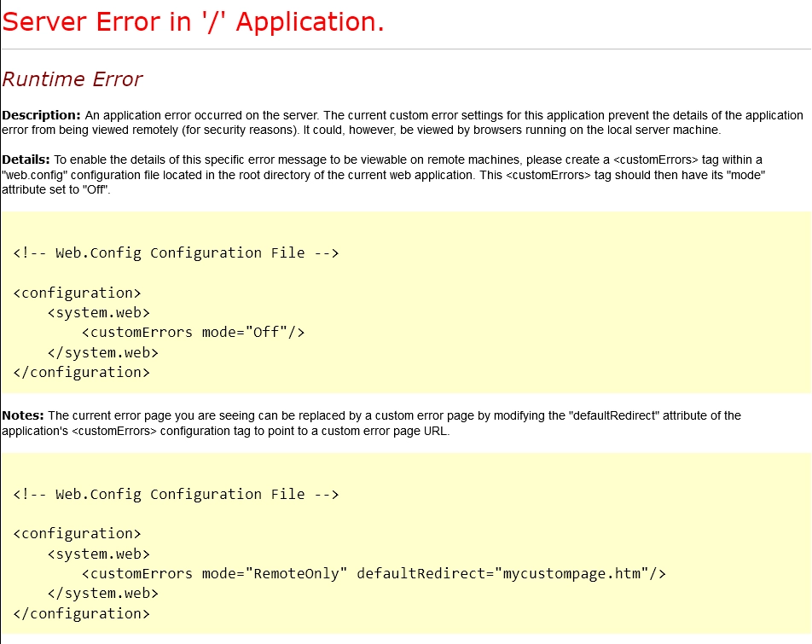The image size is (812, 644).
Task: Click the closing </configuration> tag in first code block
Action: [81, 372]
